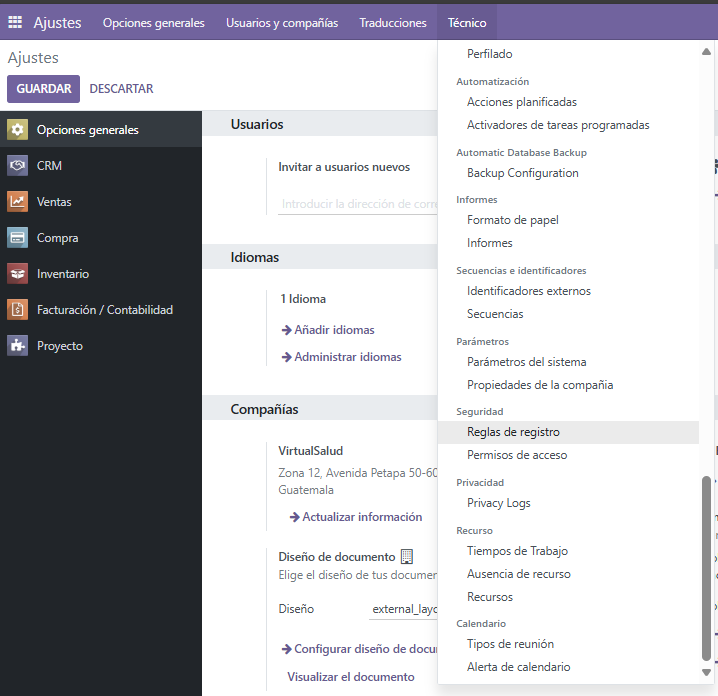Click the Ventas chart icon

(x=17, y=202)
